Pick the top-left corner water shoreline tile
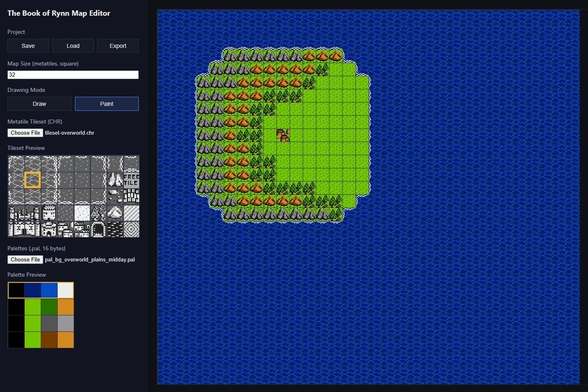Viewport: 588px width, 392px height. [16, 164]
